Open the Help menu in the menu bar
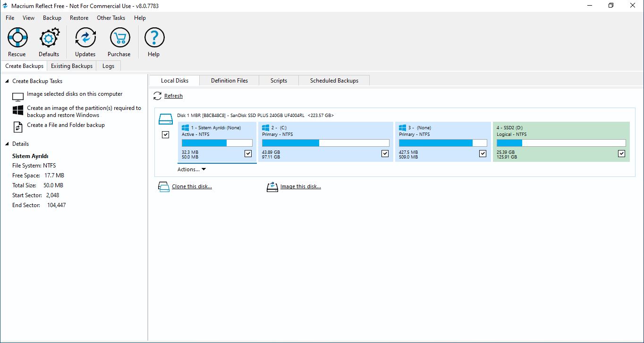This screenshot has width=644, height=343. pyautogui.click(x=140, y=18)
